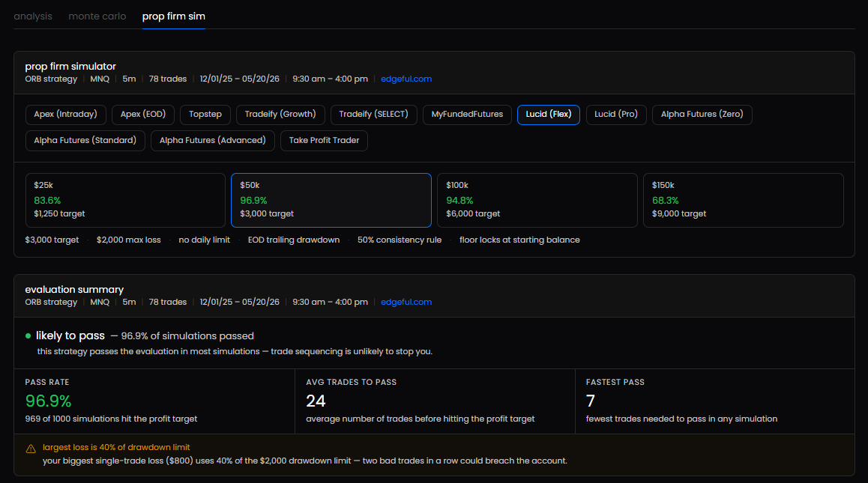Click 'floor locks at starting balance' text
The height and width of the screenshot is (483, 868).
point(519,240)
